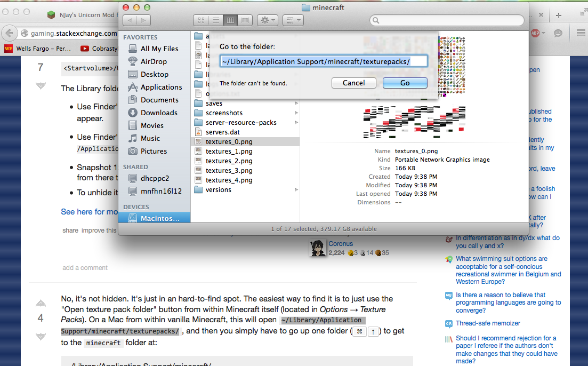
Task: Click the Go to folder path field
Action: coord(323,61)
